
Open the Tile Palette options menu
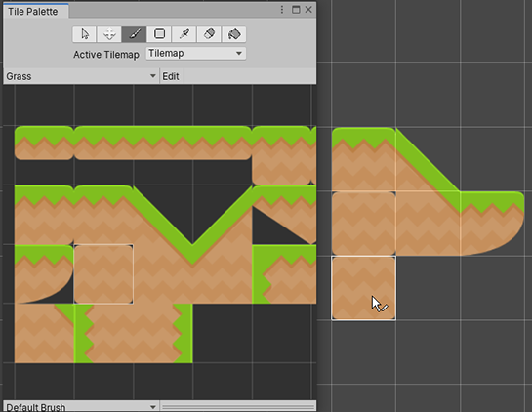pyautogui.click(x=282, y=10)
